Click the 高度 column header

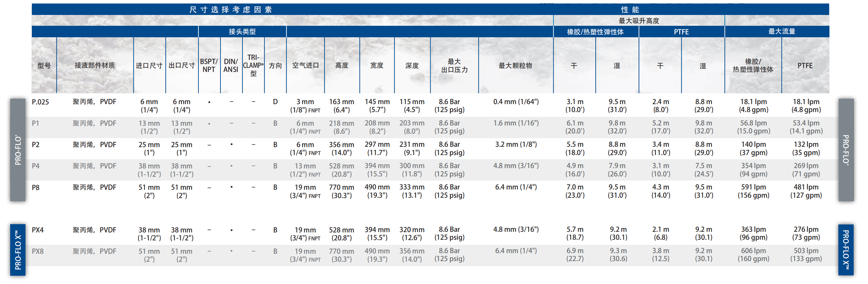click(342, 65)
